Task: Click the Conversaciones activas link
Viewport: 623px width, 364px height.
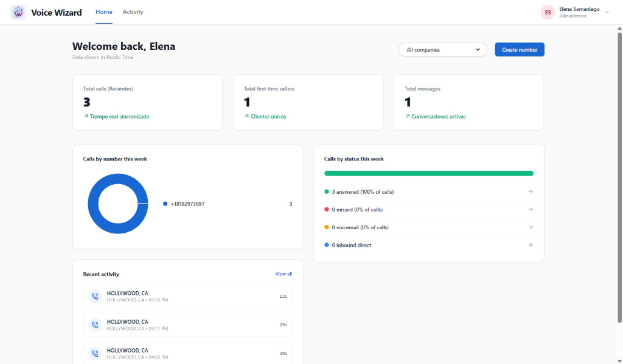Action: [438, 116]
